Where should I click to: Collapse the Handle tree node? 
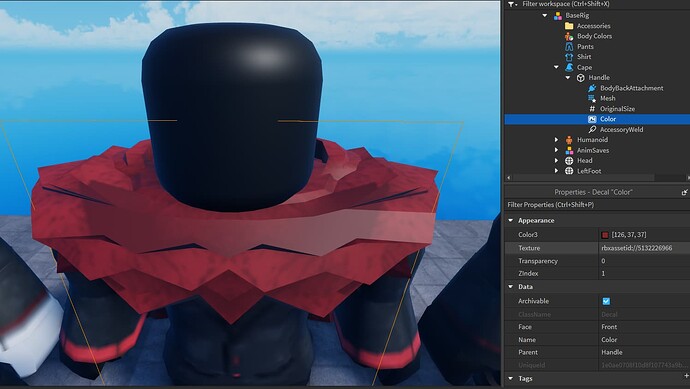(x=568, y=77)
